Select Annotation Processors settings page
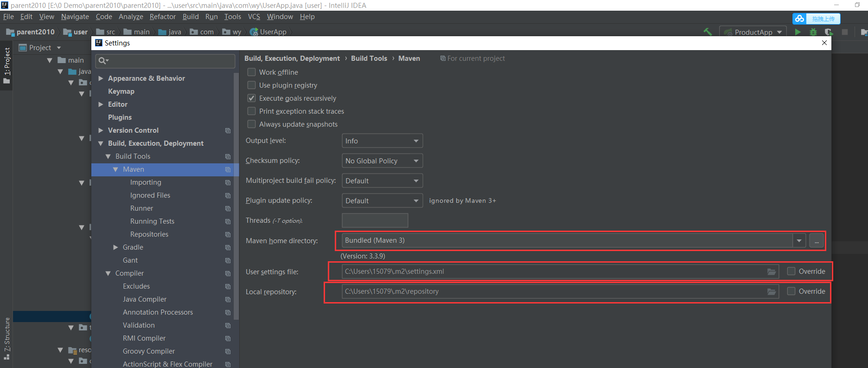The height and width of the screenshot is (368, 868). point(158,312)
